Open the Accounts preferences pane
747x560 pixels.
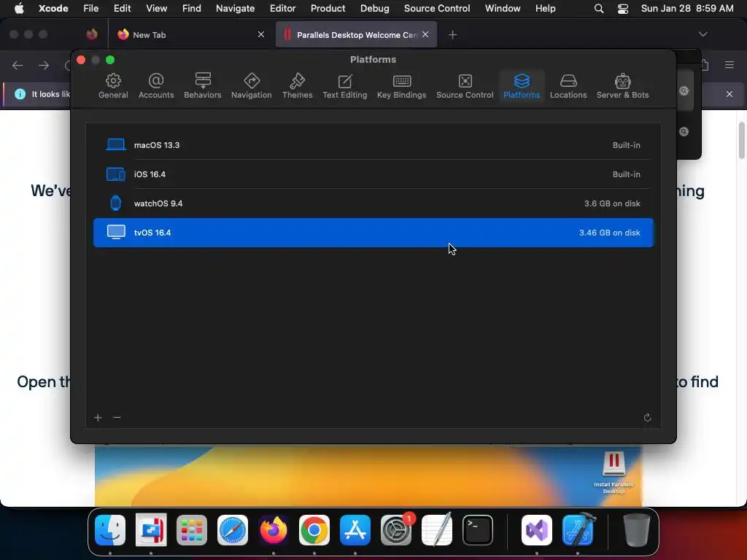coord(156,86)
